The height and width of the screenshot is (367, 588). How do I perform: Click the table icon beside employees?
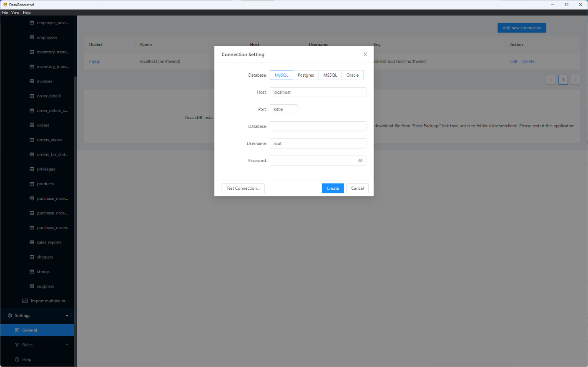[32, 38]
